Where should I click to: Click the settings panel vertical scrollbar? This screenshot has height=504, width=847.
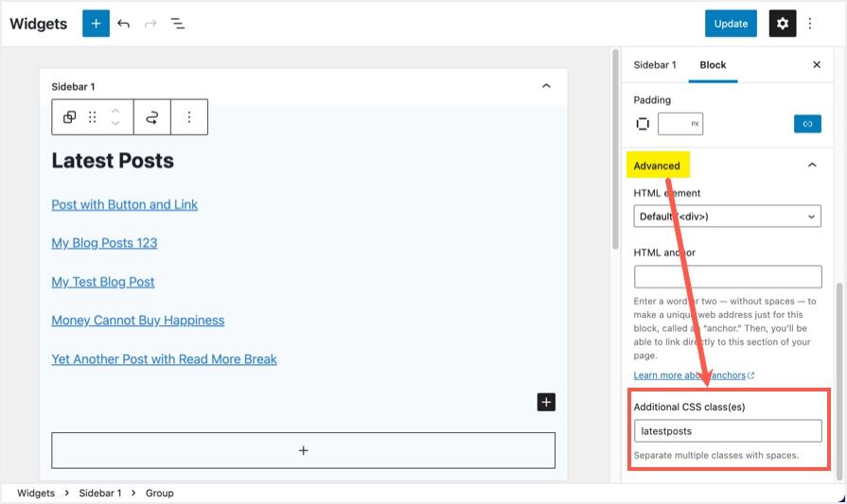click(839, 380)
